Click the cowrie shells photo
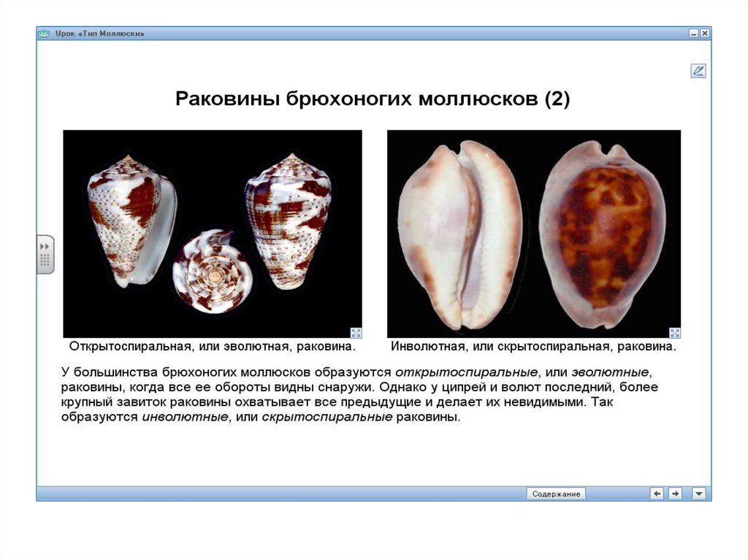This screenshot has height=560, width=748. tap(533, 233)
